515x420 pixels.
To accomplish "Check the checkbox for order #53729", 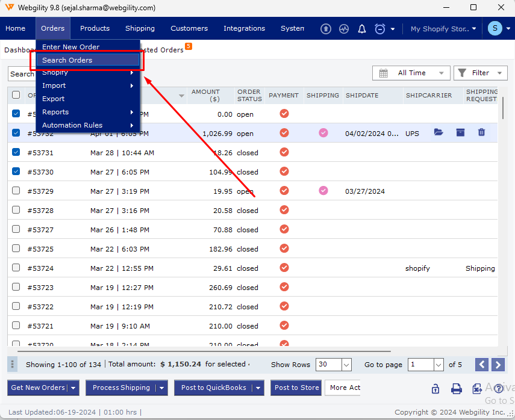I will (16, 190).
